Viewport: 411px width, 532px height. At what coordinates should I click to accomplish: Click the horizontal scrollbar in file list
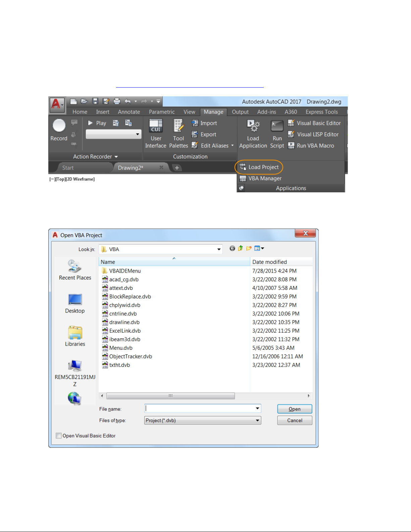click(170, 396)
